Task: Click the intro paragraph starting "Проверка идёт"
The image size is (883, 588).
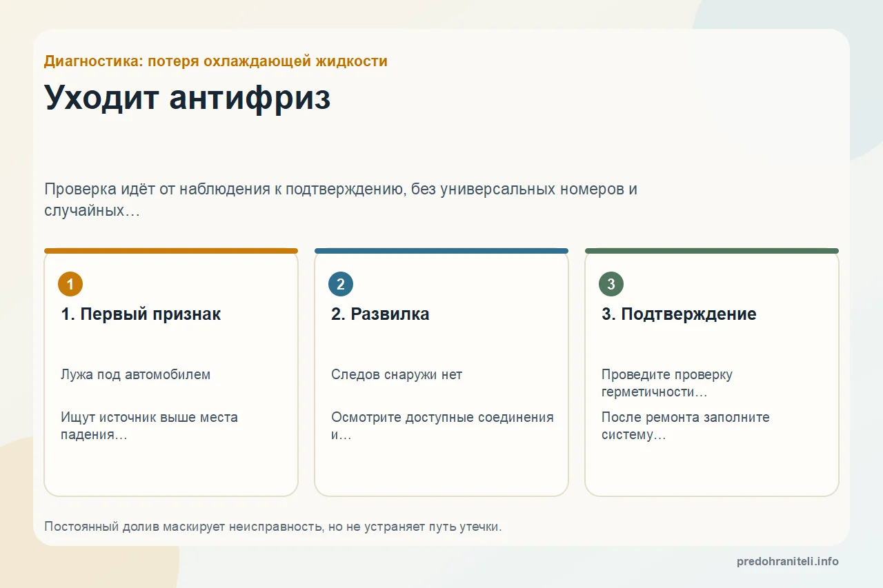Action: (x=341, y=200)
